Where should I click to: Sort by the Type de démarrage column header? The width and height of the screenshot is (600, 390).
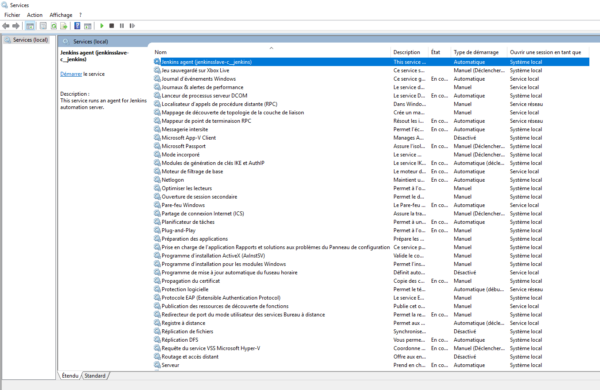pos(476,52)
